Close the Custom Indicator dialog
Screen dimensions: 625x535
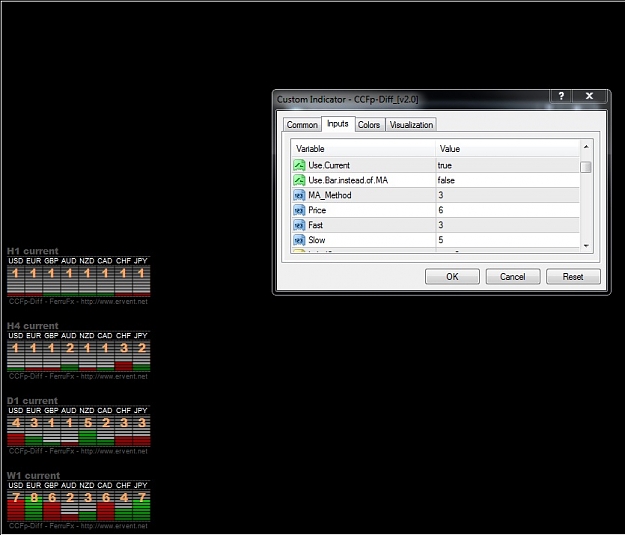tap(590, 96)
